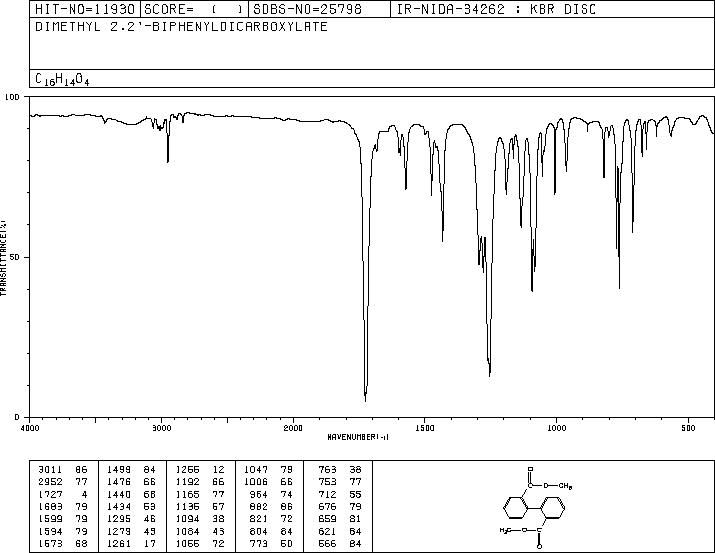Click the 50 percent transmittance axis label
Viewport: 715px width, 553px height.
(x=16, y=257)
